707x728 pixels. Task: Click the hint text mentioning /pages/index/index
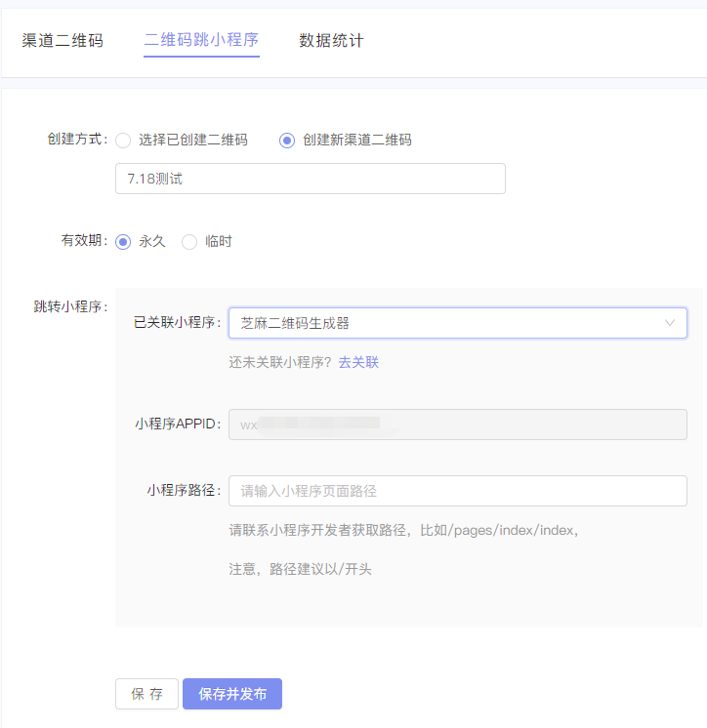(x=403, y=530)
